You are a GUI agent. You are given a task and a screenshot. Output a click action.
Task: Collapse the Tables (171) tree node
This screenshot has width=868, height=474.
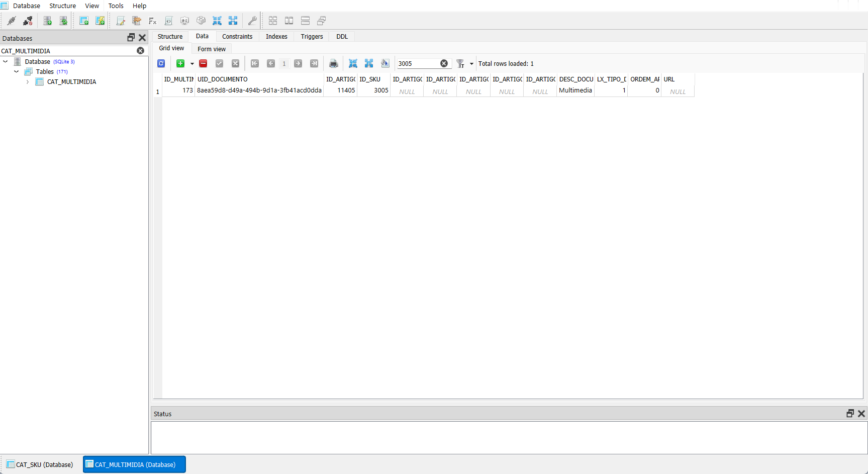[17, 71]
